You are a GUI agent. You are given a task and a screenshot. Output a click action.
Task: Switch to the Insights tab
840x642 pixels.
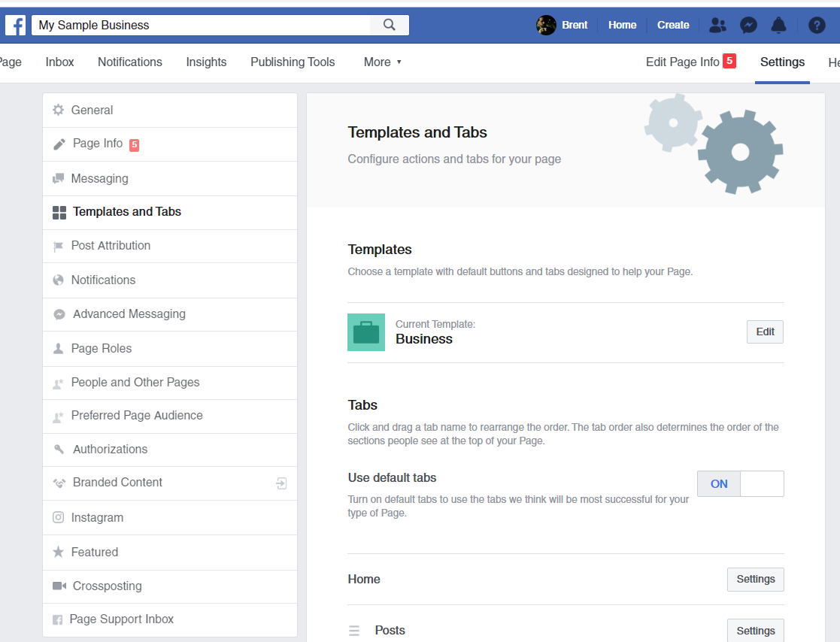point(206,62)
